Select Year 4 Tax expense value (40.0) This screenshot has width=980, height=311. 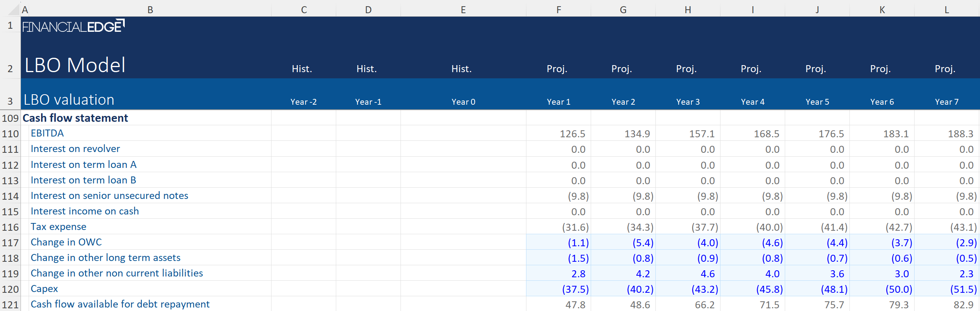point(769,227)
